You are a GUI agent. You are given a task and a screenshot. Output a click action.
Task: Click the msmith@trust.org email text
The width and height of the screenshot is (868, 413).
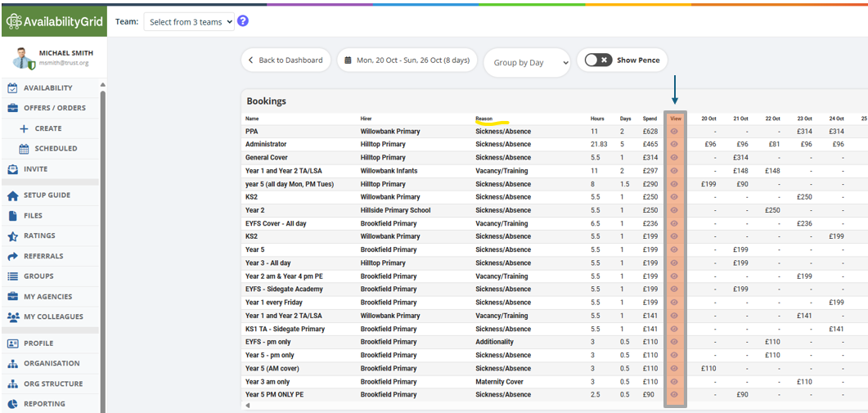64,63
